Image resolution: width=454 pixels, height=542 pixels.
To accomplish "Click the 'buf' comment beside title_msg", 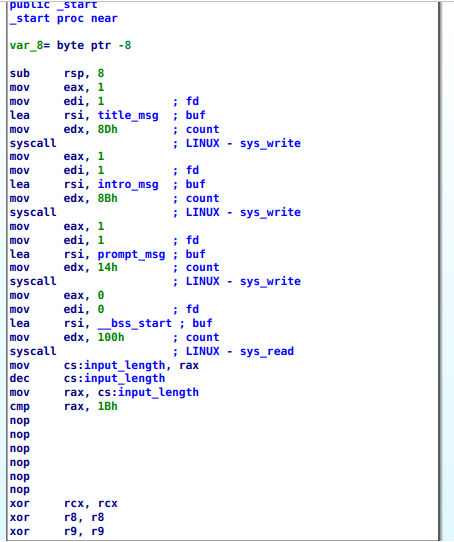I will click(x=196, y=115).
